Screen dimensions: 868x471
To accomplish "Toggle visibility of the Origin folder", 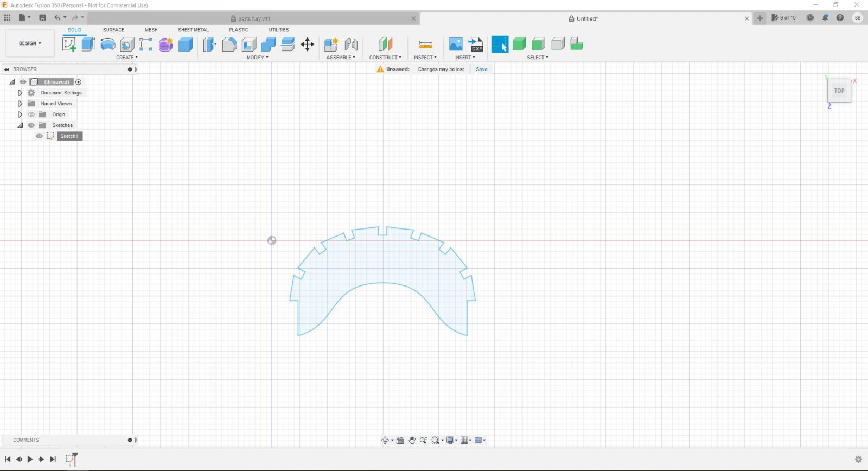I will point(31,114).
